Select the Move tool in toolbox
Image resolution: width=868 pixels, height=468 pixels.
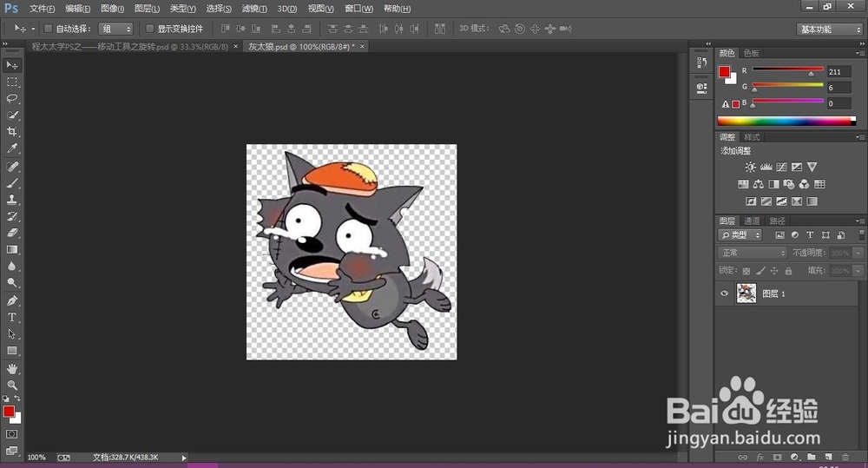(11, 65)
